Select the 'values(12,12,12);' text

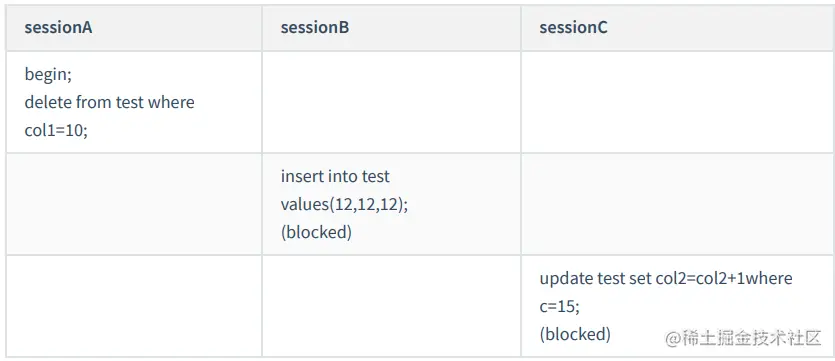344,204
